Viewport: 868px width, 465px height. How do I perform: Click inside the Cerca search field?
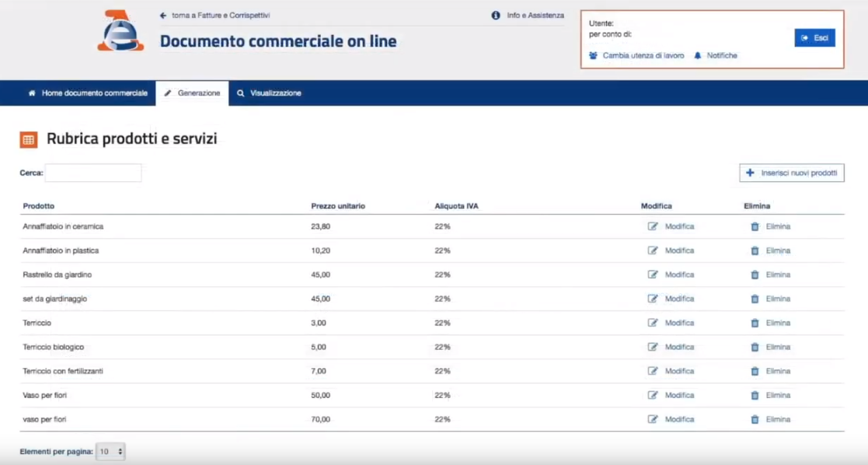(x=93, y=173)
